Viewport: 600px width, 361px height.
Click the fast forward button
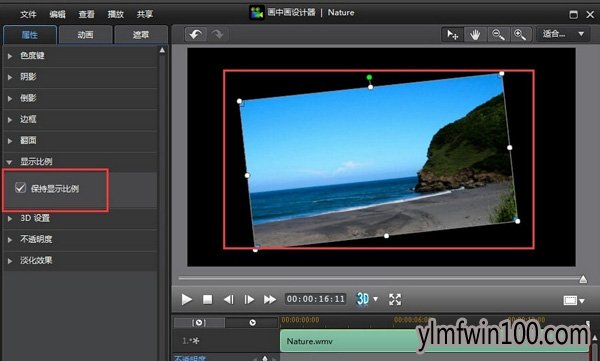click(270, 299)
